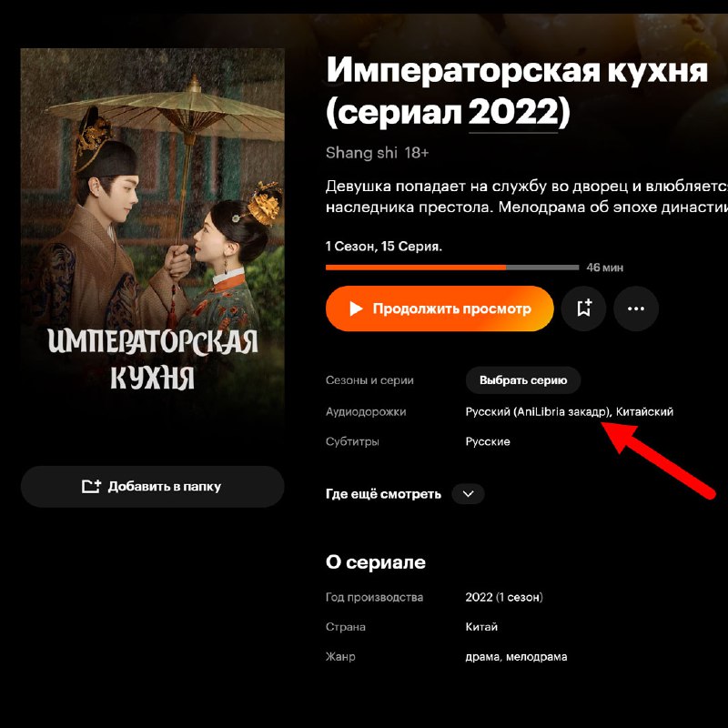Click Где ещё смотреть heading
This screenshot has height=728, width=728.
click(x=383, y=494)
